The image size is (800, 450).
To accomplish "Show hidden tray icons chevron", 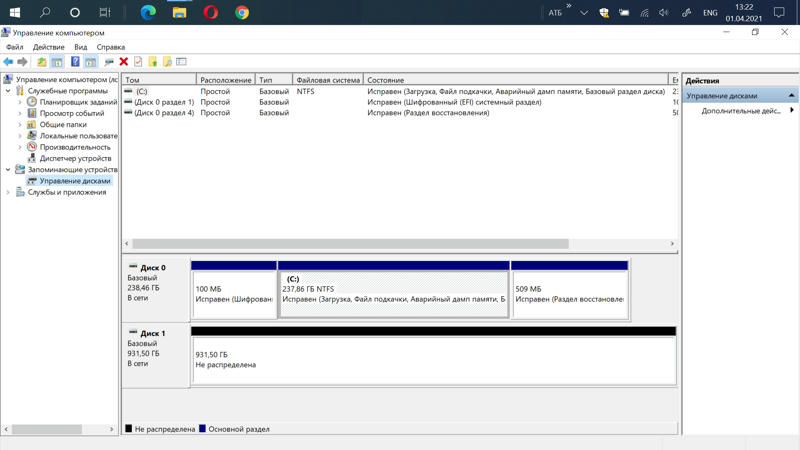I will pos(584,13).
